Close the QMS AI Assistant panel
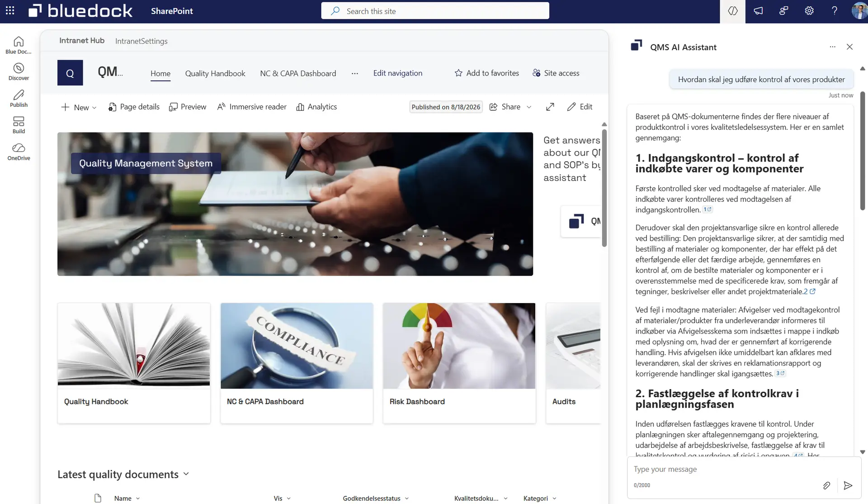Viewport: 868px width, 504px height. 849,47
